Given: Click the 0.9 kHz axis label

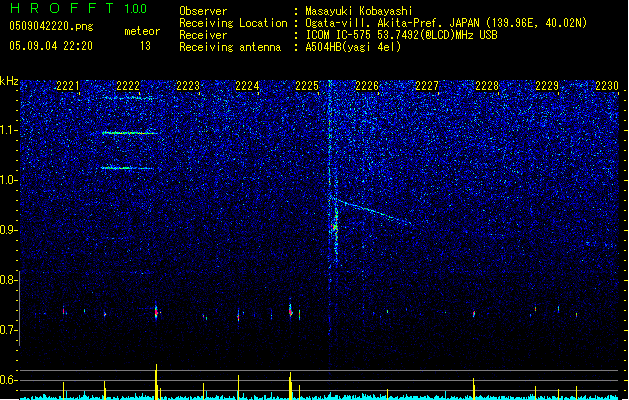Looking at the screenshot, I should (x=9, y=230).
